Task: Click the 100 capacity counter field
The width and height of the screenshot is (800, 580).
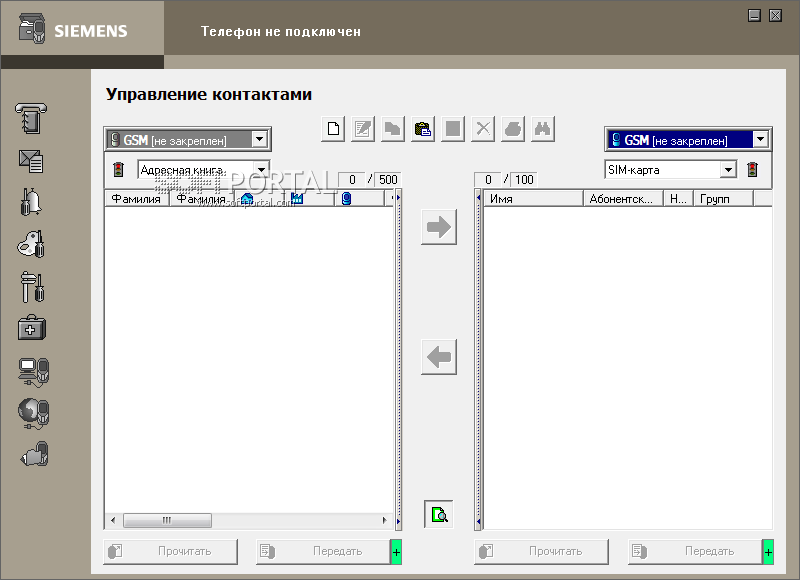Action: click(524, 180)
